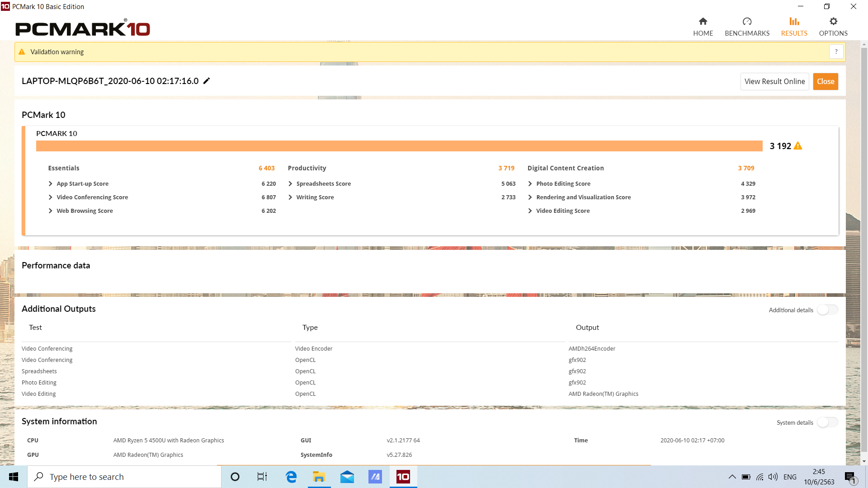Select the AMDh264Encoder output value
The width and height of the screenshot is (868, 488).
[592, 348]
